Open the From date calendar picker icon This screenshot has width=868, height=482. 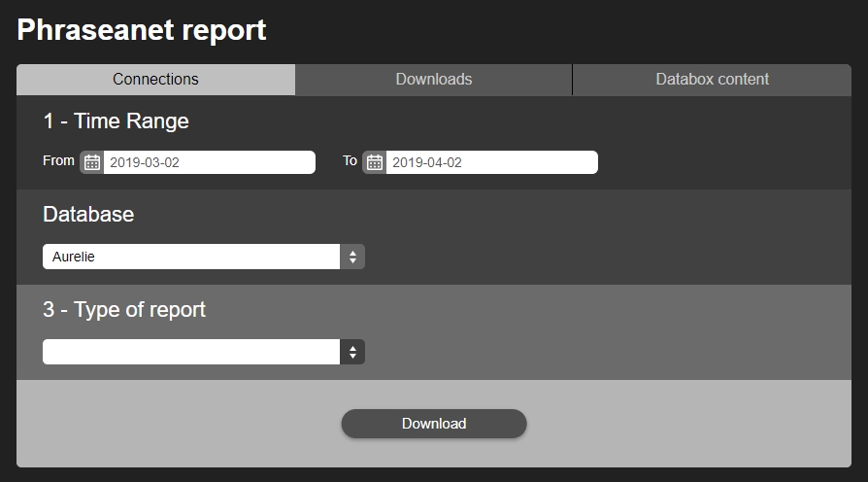tap(92, 162)
